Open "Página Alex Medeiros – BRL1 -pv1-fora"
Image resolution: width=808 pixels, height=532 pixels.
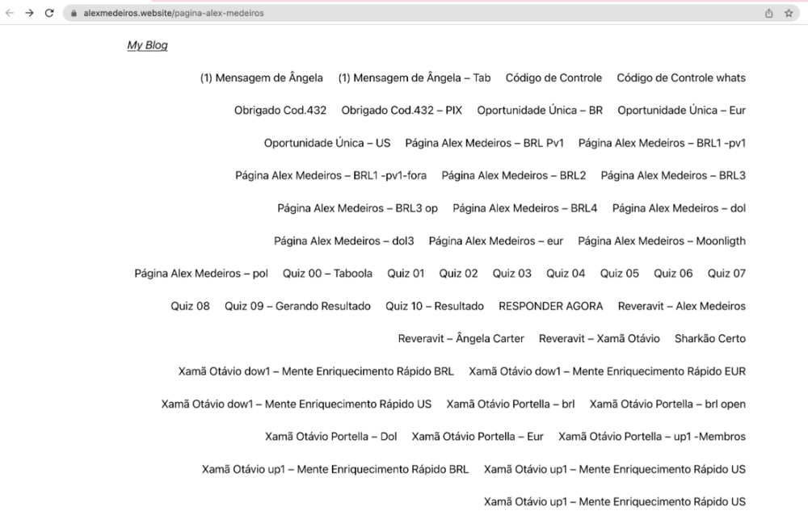click(x=330, y=176)
